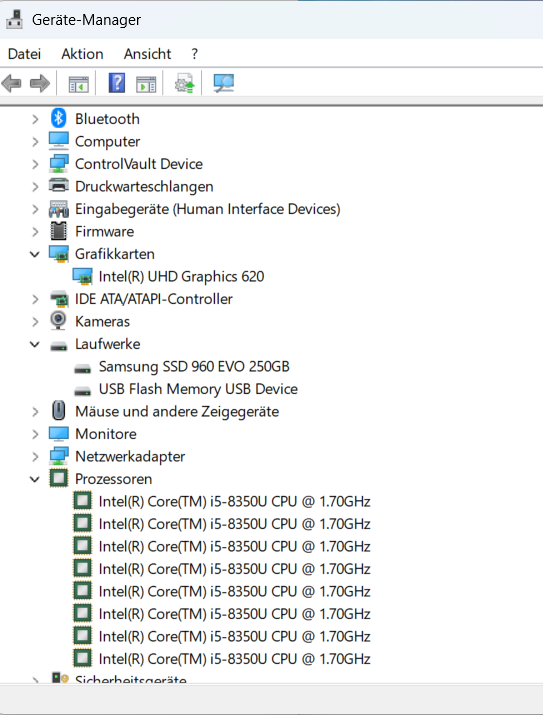The height and width of the screenshot is (715, 543).
Task: Click the Netzwerkadapter category icon
Action: [59, 456]
